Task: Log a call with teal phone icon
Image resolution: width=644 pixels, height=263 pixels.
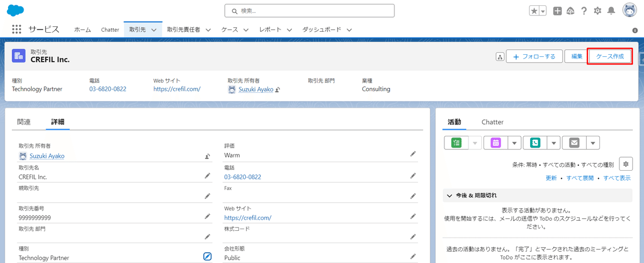Action: (535, 143)
